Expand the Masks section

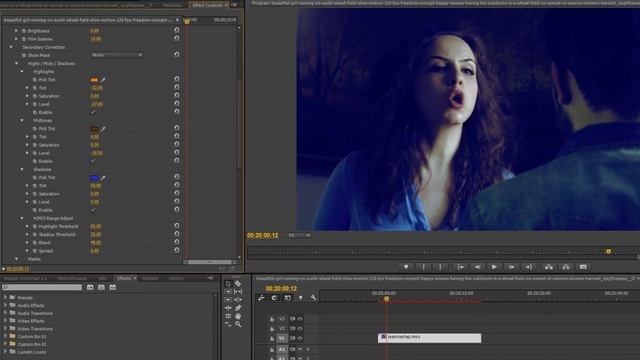point(17,259)
